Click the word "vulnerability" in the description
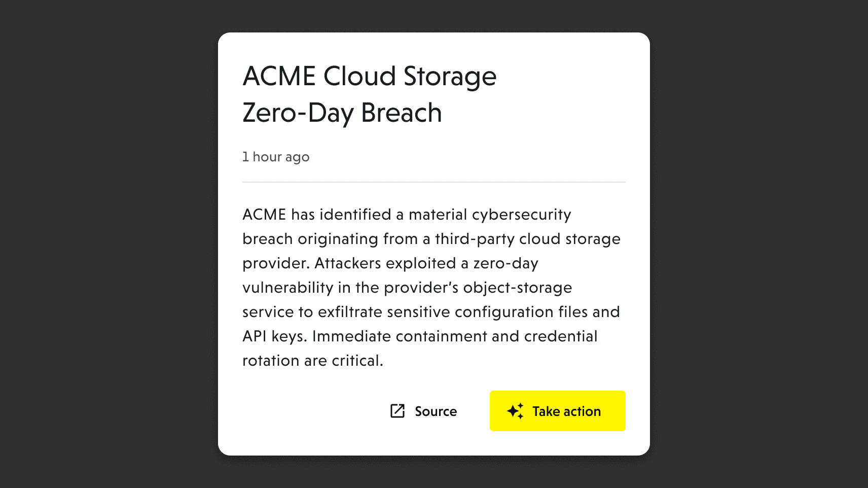This screenshot has width=868, height=488. 287,288
